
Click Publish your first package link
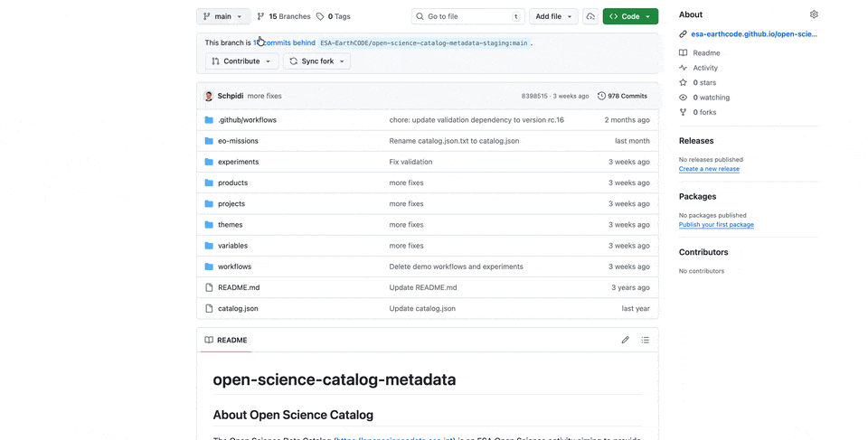[716, 224]
